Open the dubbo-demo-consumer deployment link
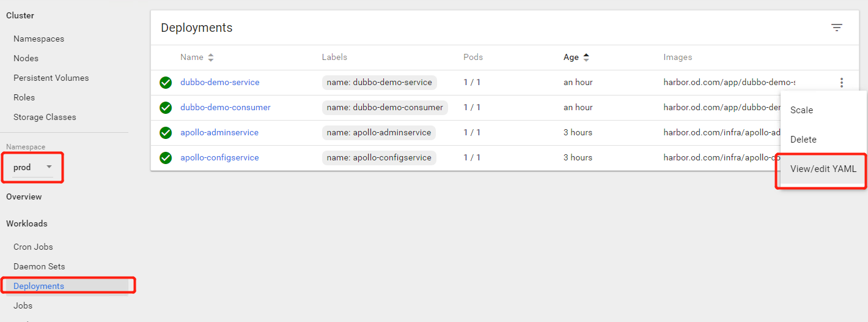This screenshot has width=868, height=322. (225, 107)
